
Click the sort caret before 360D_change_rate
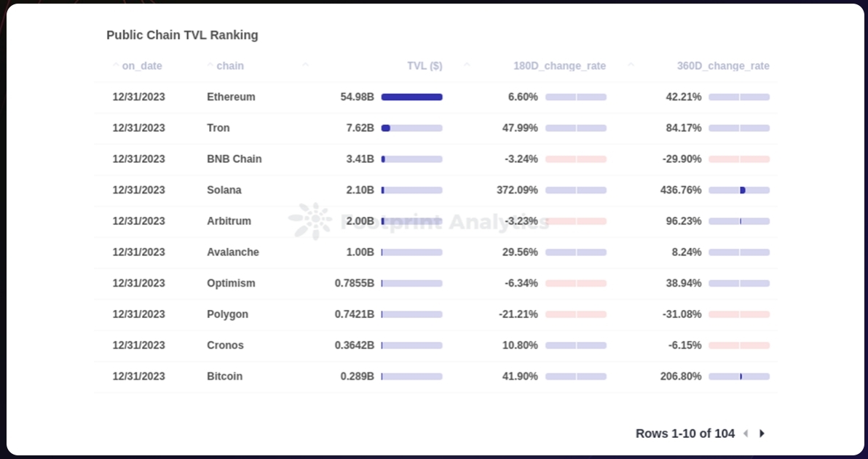pos(631,65)
